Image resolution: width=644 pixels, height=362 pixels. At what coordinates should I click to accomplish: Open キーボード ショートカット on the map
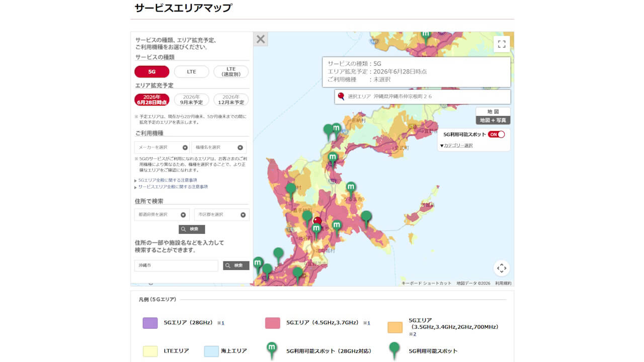[x=427, y=283]
